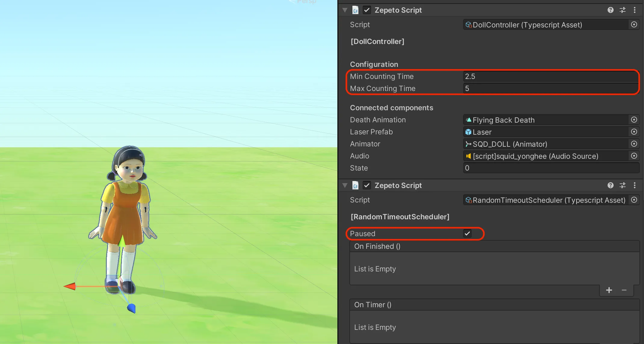Viewport: 644px width, 344px height.
Task: Open object picker for Death Animation field
Action: (x=634, y=120)
